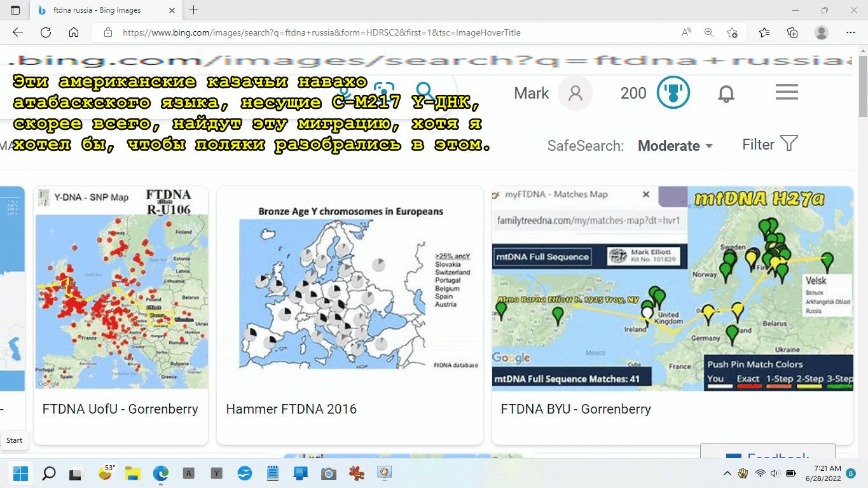Viewport: 868px width, 488px height.
Task: Click the Bing search magnifier icon
Action: (x=425, y=93)
